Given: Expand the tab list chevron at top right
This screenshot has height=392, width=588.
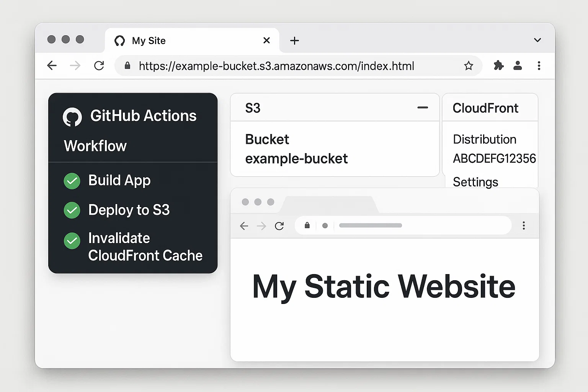Looking at the screenshot, I should click(537, 40).
